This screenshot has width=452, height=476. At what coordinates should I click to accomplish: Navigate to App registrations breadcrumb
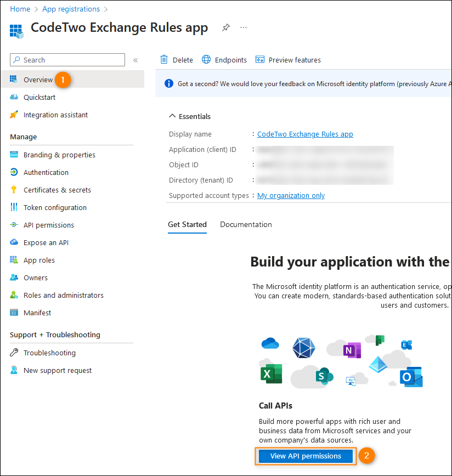point(71,9)
